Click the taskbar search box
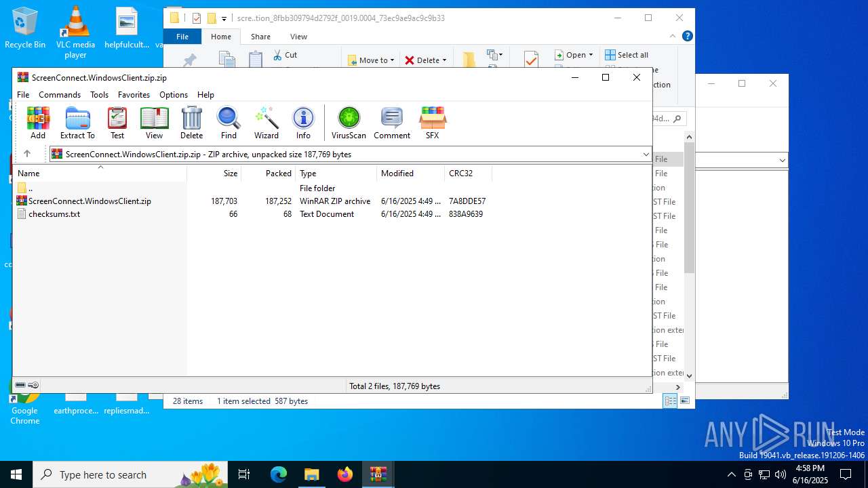868x488 pixels. click(131, 474)
